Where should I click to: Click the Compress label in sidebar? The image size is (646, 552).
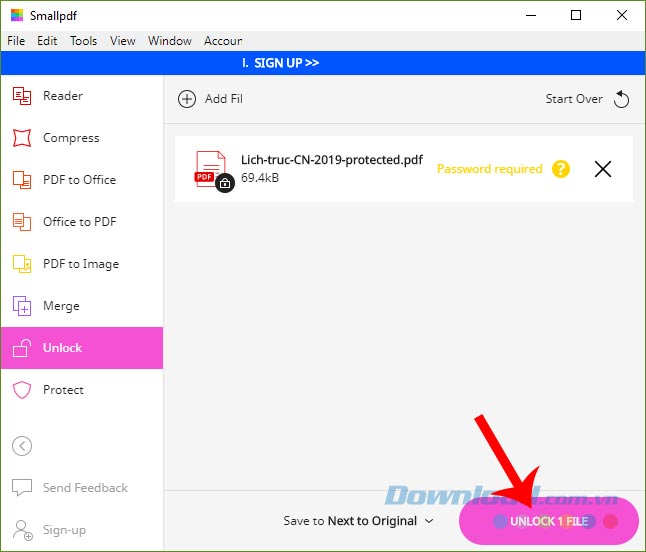tap(71, 138)
